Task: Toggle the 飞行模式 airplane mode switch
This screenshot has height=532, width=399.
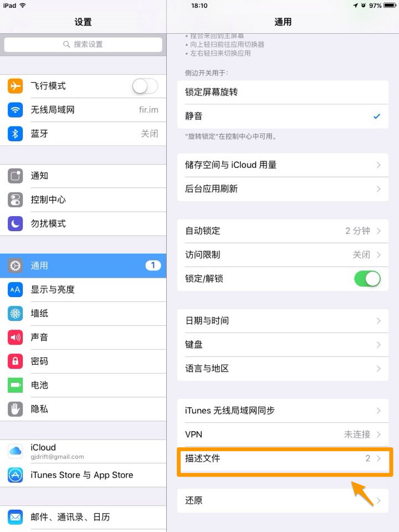Action: point(145,86)
